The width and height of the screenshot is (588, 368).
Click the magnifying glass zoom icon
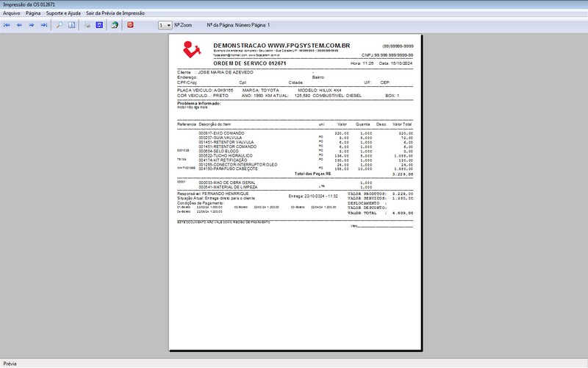click(x=60, y=25)
